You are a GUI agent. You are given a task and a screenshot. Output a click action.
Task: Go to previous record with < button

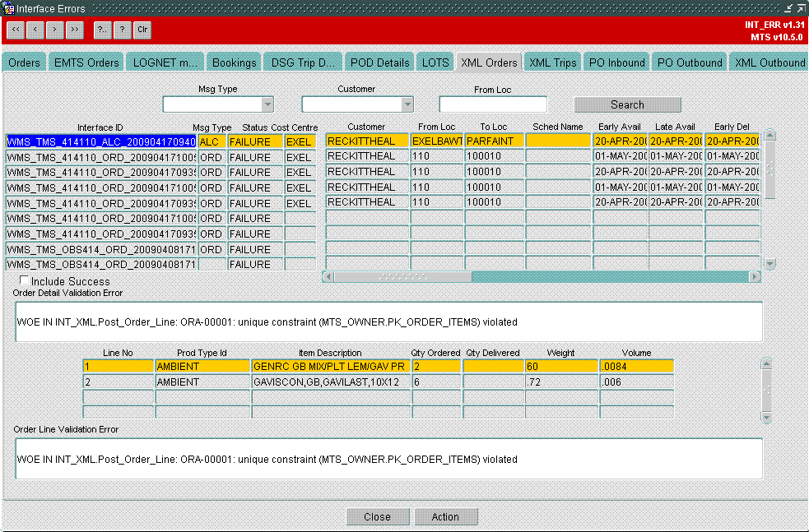pyautogui.click(x=35, y=30)
